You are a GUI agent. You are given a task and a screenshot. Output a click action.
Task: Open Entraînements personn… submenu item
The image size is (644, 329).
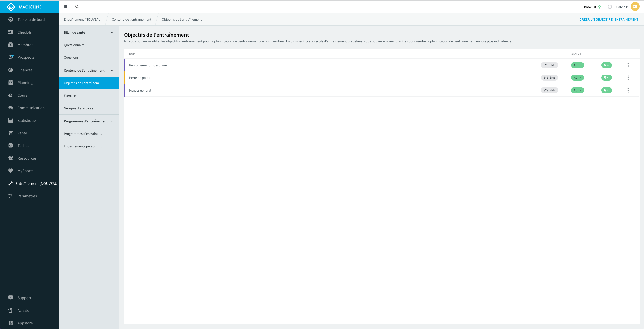(89, 146)
